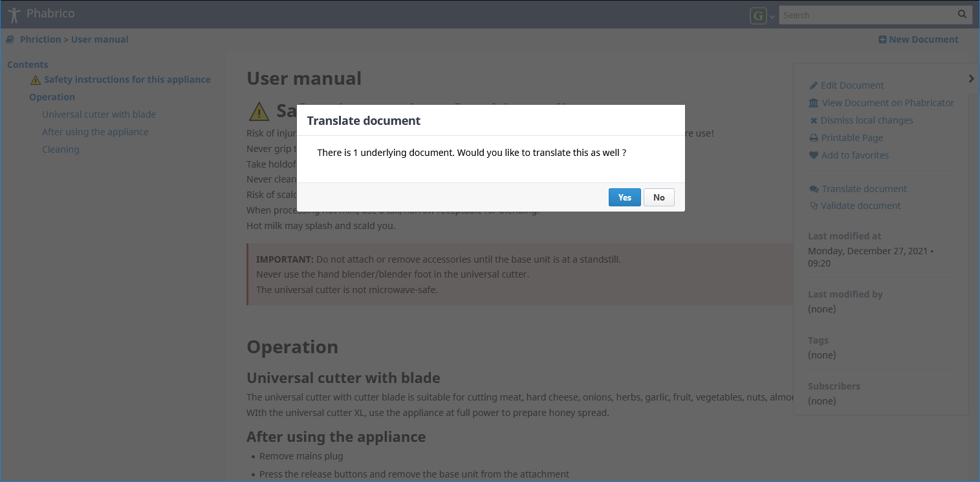This screenshot has width=980, height=482.
Task: Click the Translate document dialog title
Action: click(364, 121)
